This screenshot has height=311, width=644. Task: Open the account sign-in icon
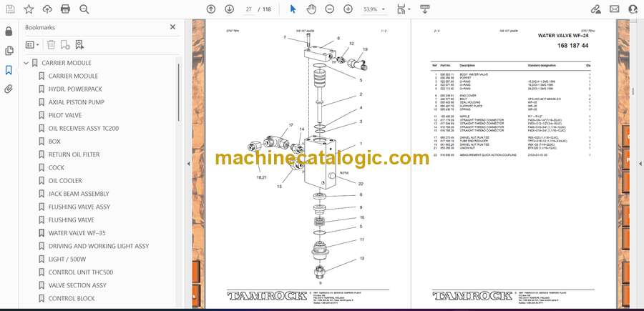coord(633,9)
